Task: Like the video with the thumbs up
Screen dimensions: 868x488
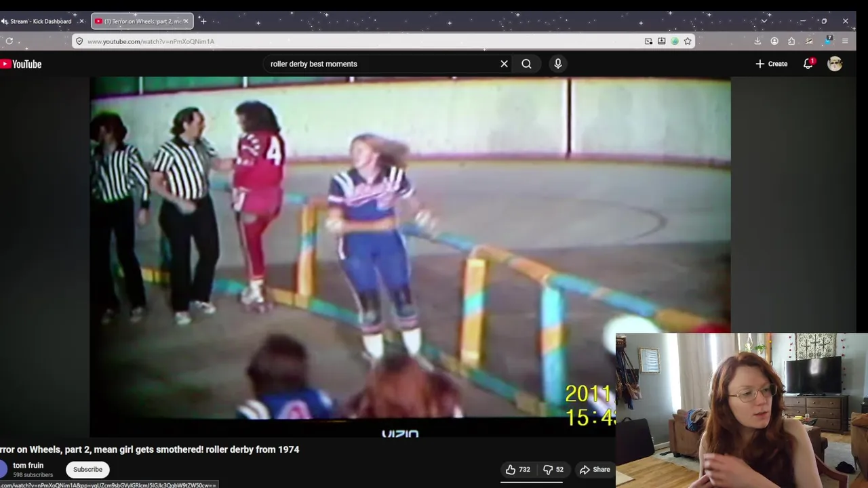Action: (517, 469)
